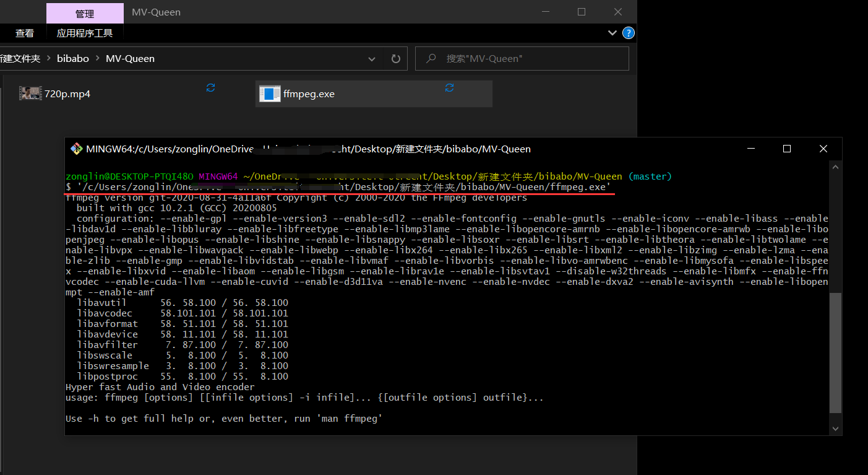
Task: Open the address bar history dropdown
Action: pos(372,59)
